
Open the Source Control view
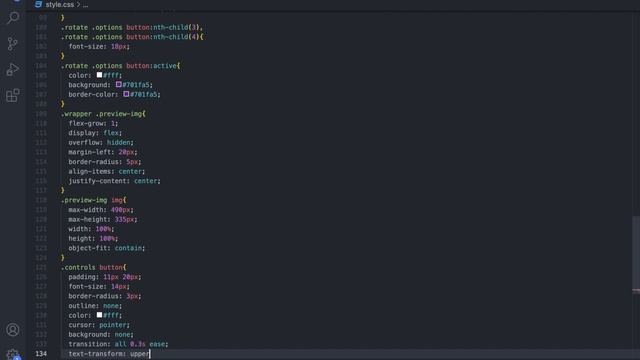click(13, 44)
